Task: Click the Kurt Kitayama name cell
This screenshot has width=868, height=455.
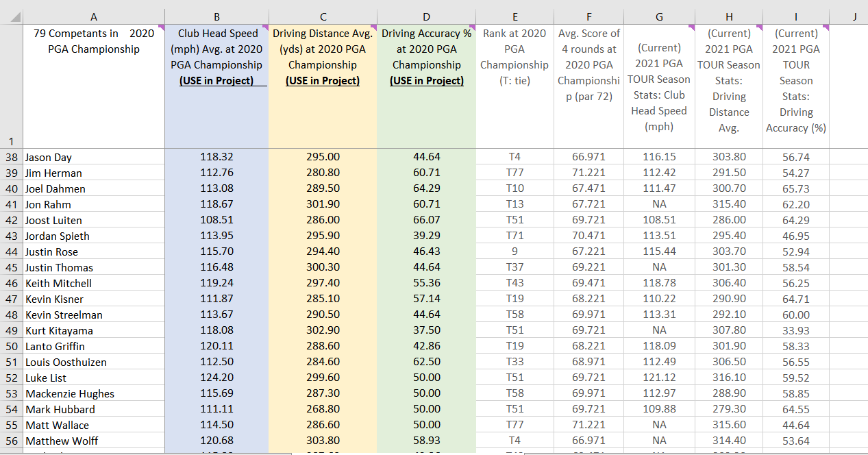Action: [x=94, y=330]
